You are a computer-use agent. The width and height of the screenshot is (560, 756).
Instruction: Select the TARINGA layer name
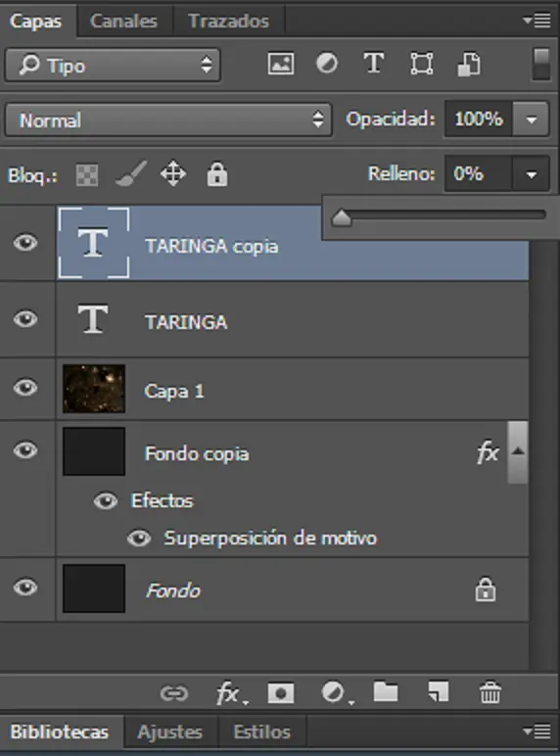tap(186, 322)
